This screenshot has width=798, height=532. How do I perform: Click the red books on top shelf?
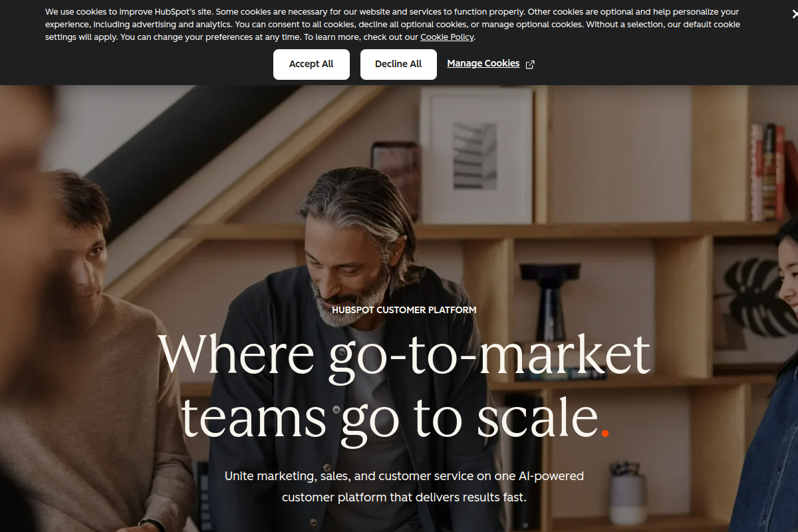point(769,172)
